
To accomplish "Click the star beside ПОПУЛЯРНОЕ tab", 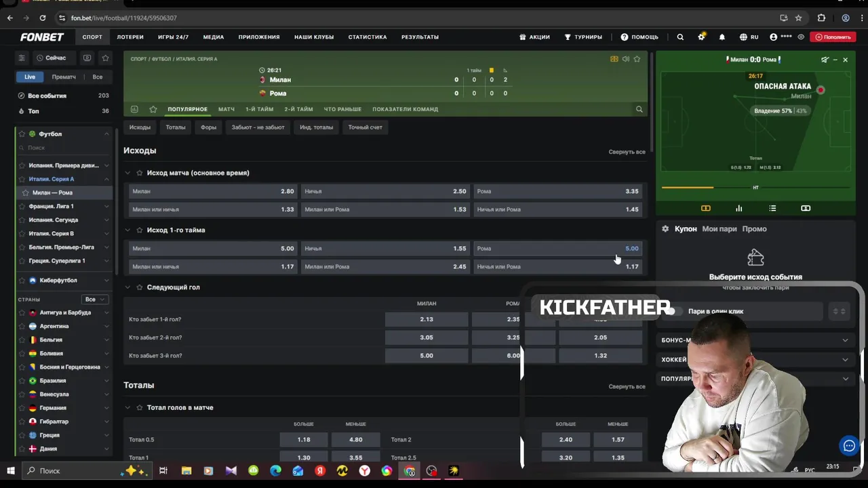I will click(x=153, y=109).
